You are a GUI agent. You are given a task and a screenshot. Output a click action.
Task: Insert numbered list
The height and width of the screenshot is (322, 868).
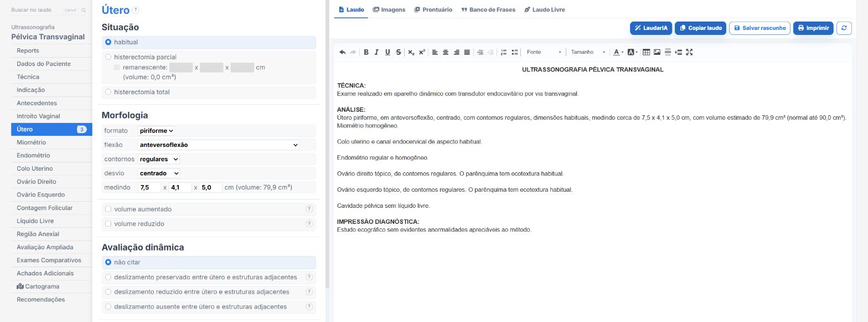coord(504,52)
